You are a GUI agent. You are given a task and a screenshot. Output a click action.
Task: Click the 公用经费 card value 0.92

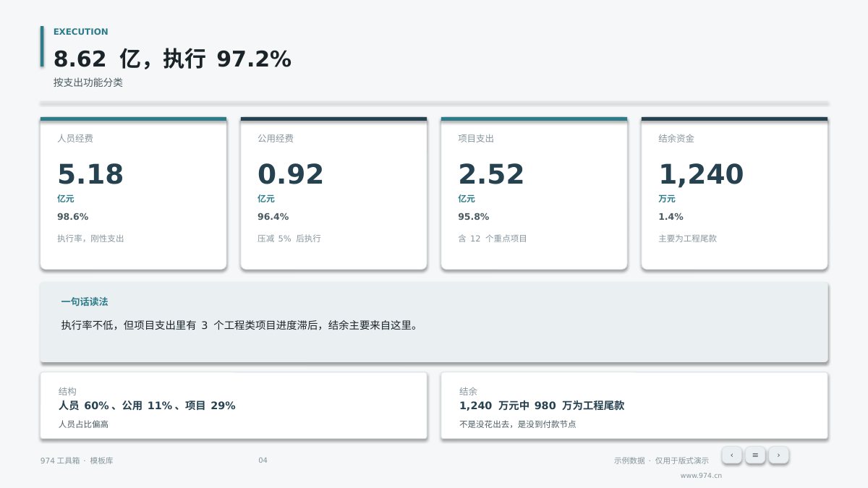(x=291, y=174)
